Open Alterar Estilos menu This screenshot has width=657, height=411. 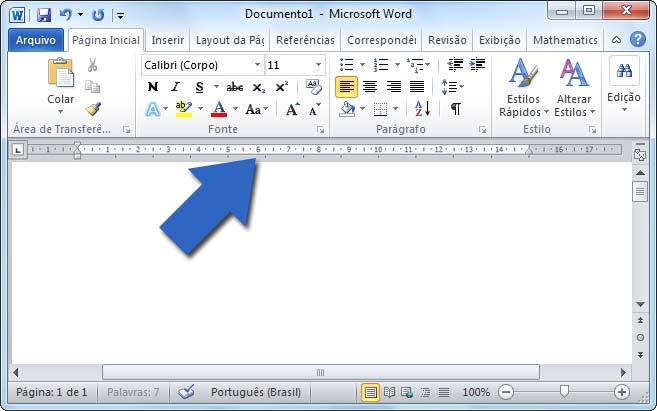[x=574, y=88]
